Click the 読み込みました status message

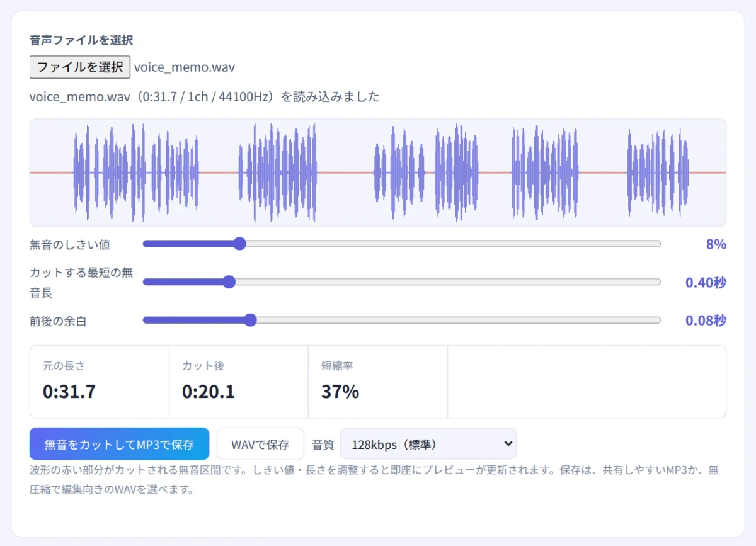coord(205,97)
